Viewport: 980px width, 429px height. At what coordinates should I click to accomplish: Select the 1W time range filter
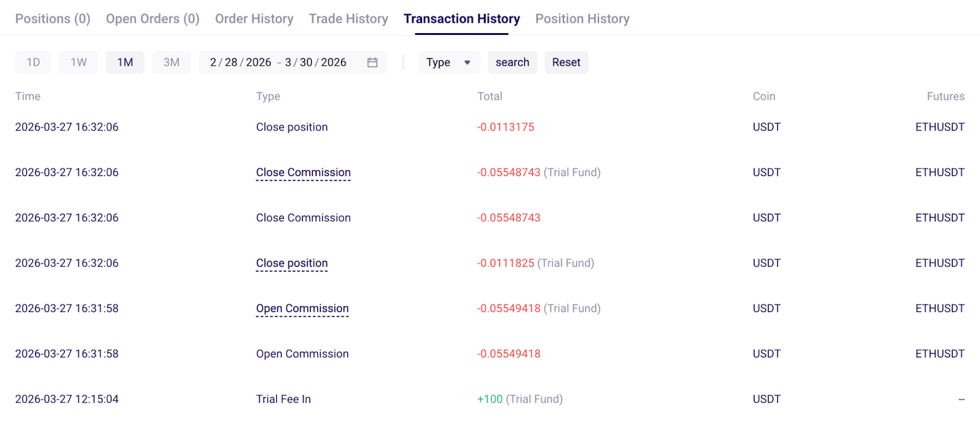(78, 63)
